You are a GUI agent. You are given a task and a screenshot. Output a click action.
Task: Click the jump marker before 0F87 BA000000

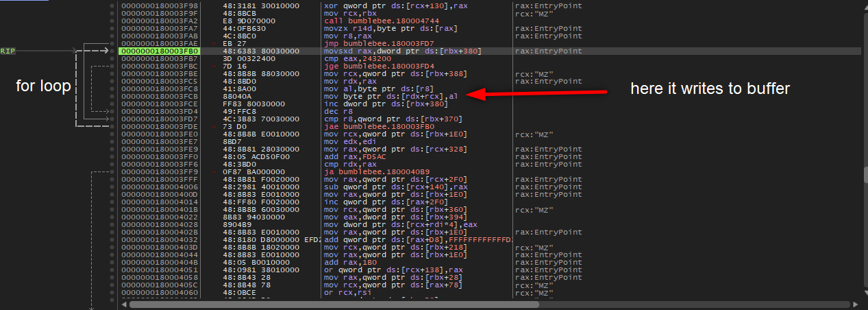coord(214,172)
